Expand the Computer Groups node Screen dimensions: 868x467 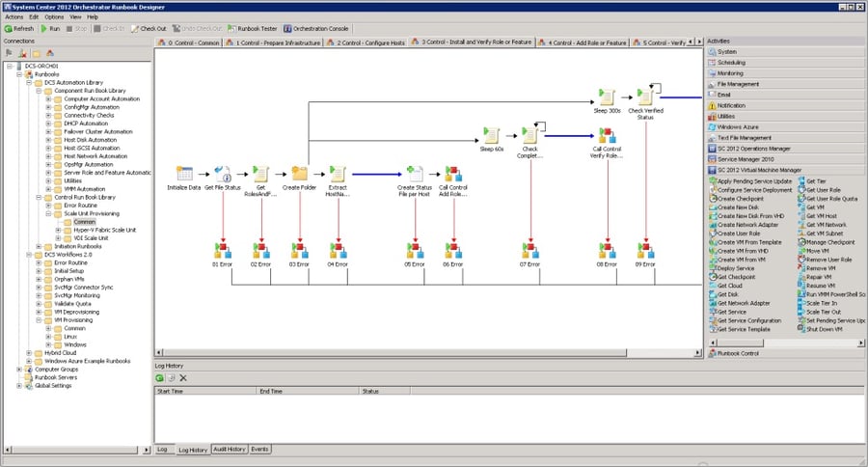click(x=19, y=370)
